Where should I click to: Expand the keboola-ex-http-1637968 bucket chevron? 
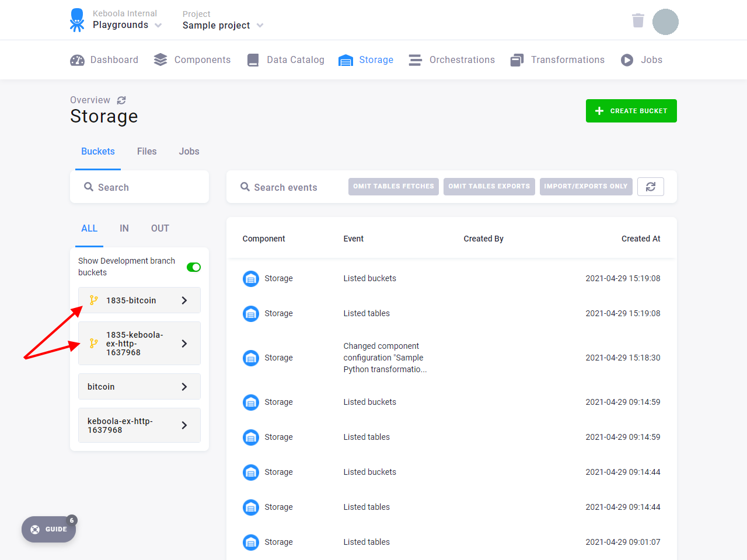point(184,425)
